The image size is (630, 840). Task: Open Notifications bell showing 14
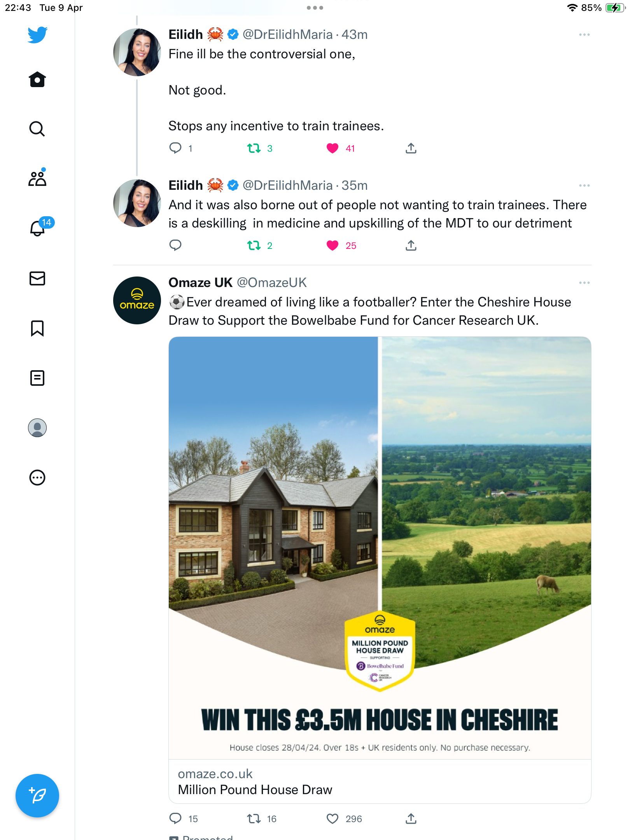(38, 227)
